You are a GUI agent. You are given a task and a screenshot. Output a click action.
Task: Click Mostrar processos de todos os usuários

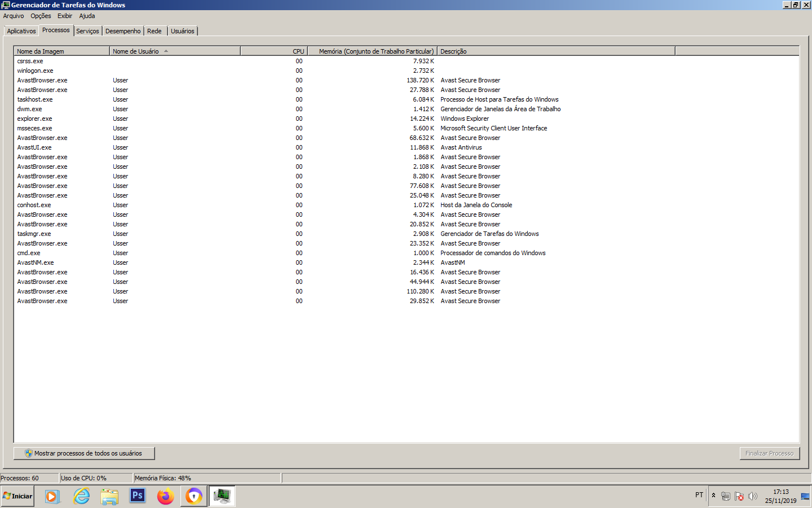tap(84, 453)
